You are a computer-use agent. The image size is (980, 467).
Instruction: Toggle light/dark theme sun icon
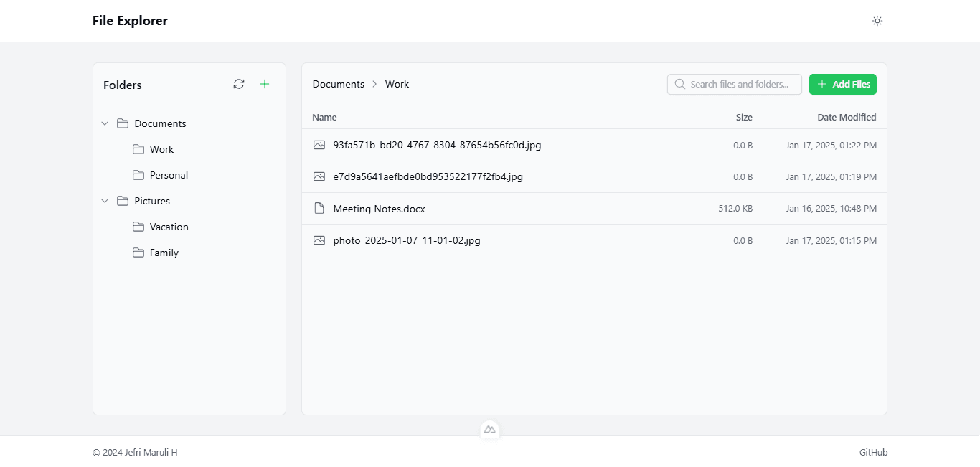[877, 21]
